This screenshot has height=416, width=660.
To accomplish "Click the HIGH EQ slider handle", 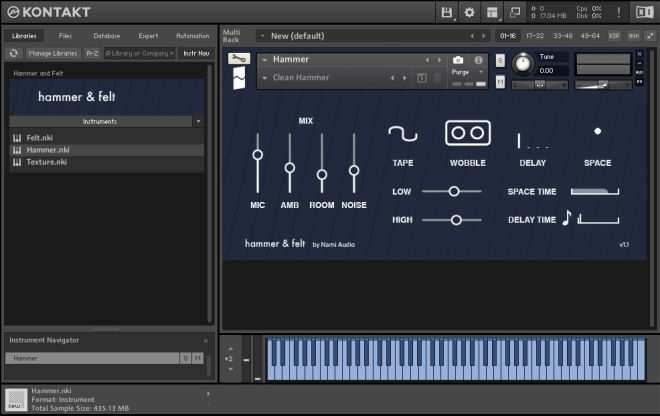I will [456, 220].
